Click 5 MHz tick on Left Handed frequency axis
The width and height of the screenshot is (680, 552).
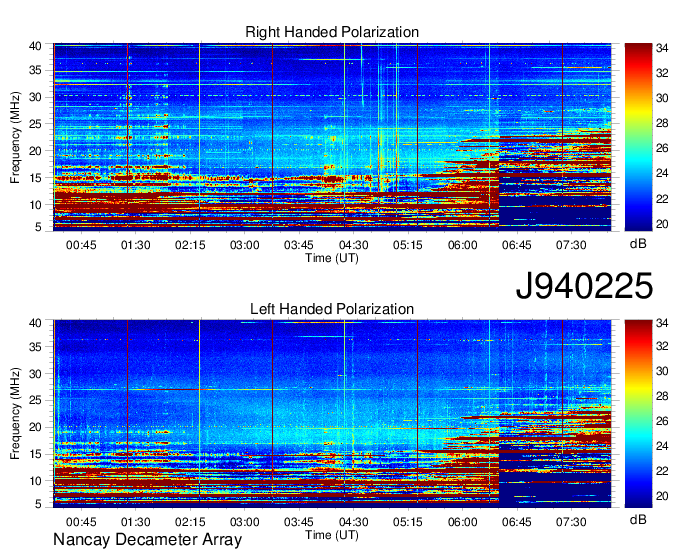(x=39, y=504)
